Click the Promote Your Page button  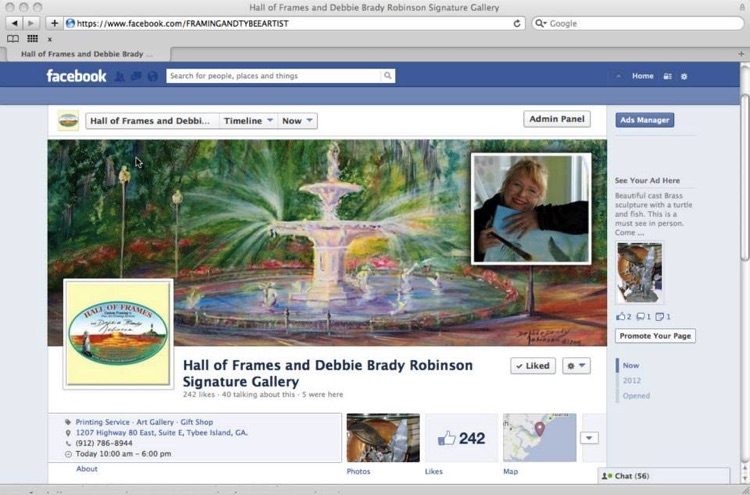(655, 336)
